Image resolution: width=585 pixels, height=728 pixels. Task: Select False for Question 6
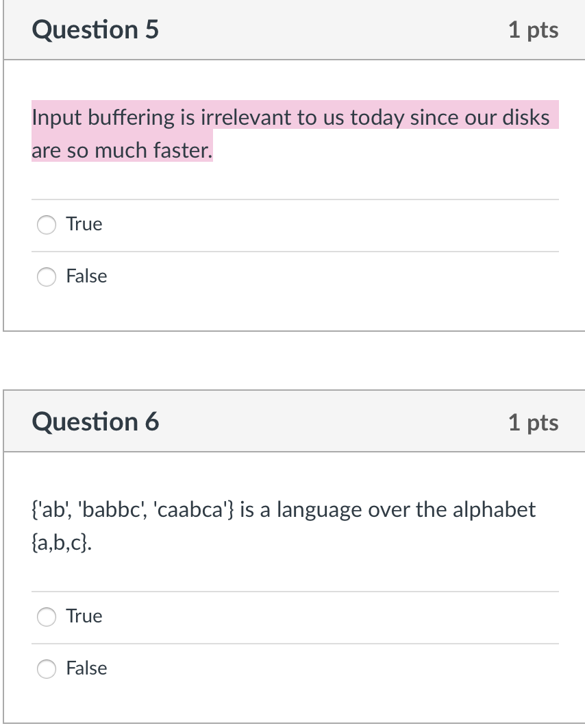(46, 668)
